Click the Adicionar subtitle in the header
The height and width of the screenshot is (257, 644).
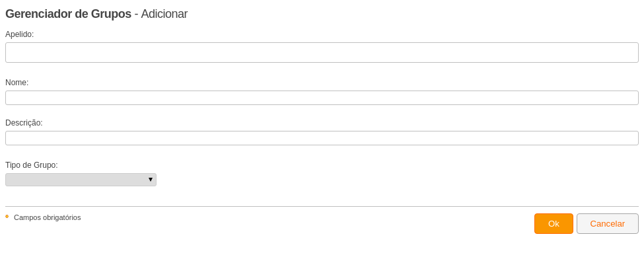164,14
